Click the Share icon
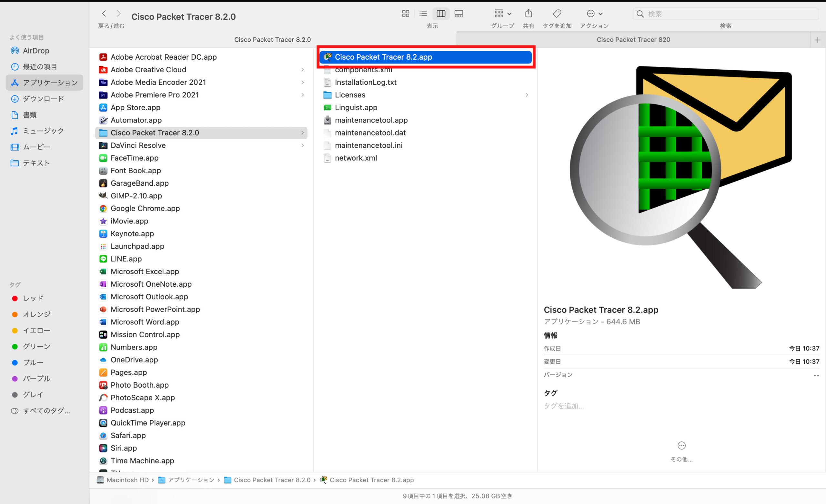This screenshot has width=826, height=504. pos(528,14)
